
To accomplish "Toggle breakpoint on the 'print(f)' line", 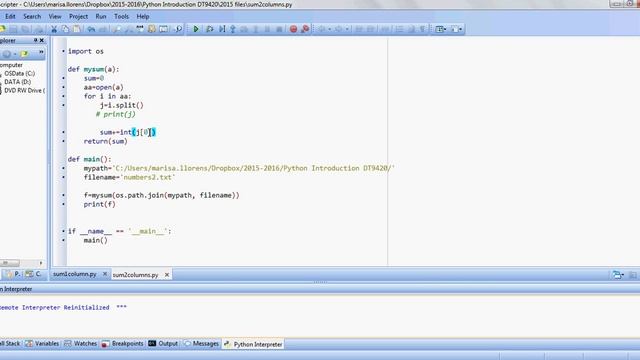I will pyautogui.click(x=63, y=204).
